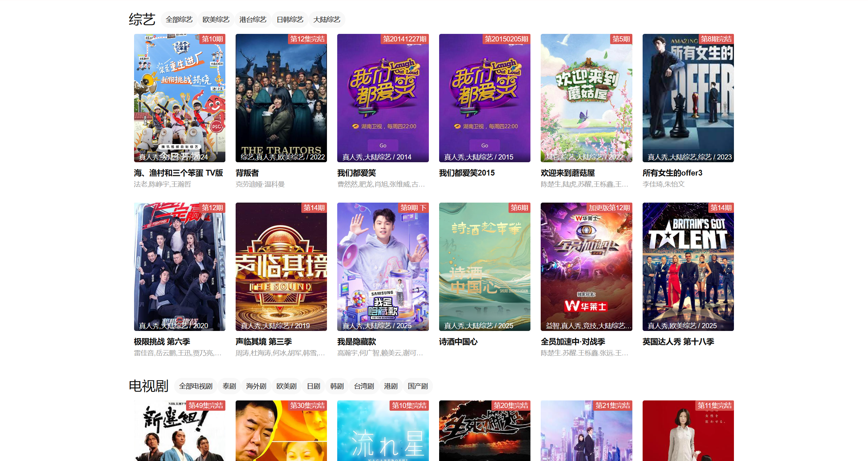868x461 pixels.
Task: Click the 第10期 badge on 海、渔村 poster
Action: point(212,39)
